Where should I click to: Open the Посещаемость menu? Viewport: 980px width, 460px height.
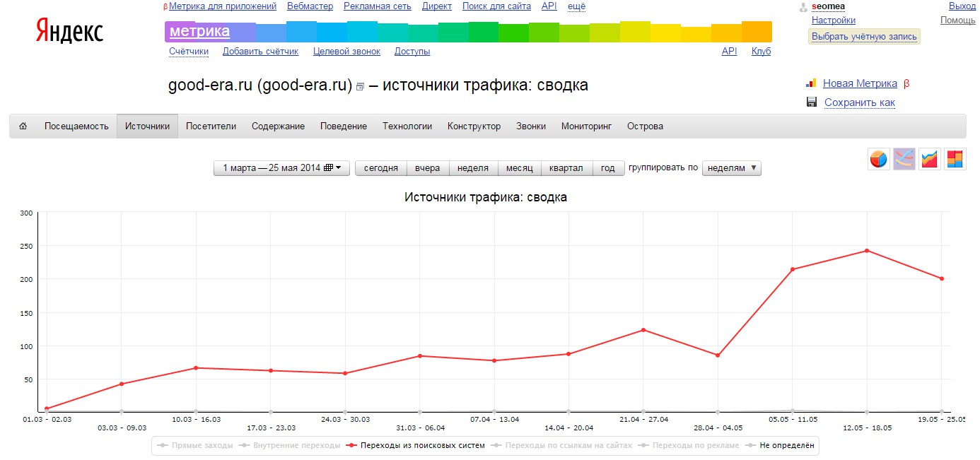(76, 126)
